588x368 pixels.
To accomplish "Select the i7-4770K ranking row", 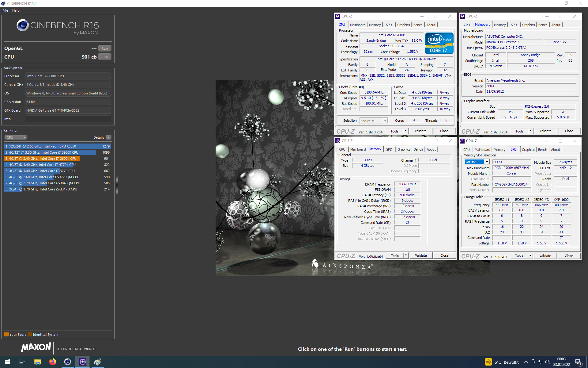I will click(x=58, y=165).
